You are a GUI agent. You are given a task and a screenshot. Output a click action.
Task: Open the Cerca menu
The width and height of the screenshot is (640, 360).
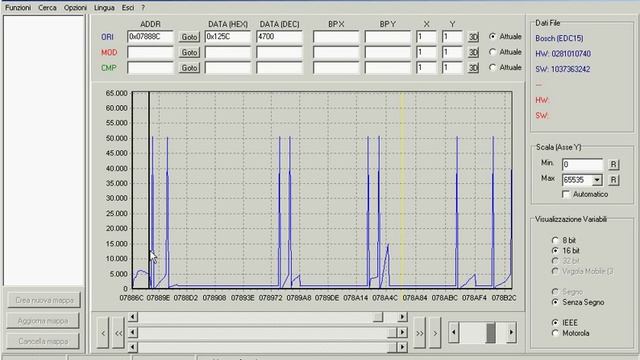pos(47,7)
